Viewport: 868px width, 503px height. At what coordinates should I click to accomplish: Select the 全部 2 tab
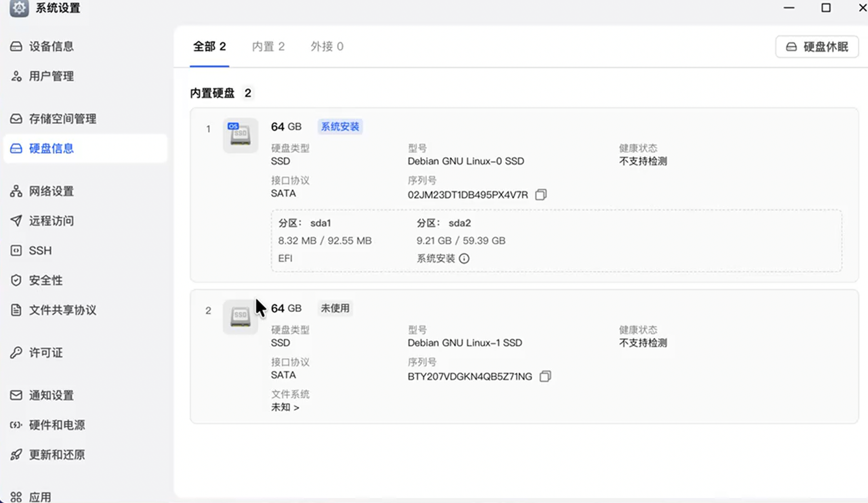tap(209, 47)
